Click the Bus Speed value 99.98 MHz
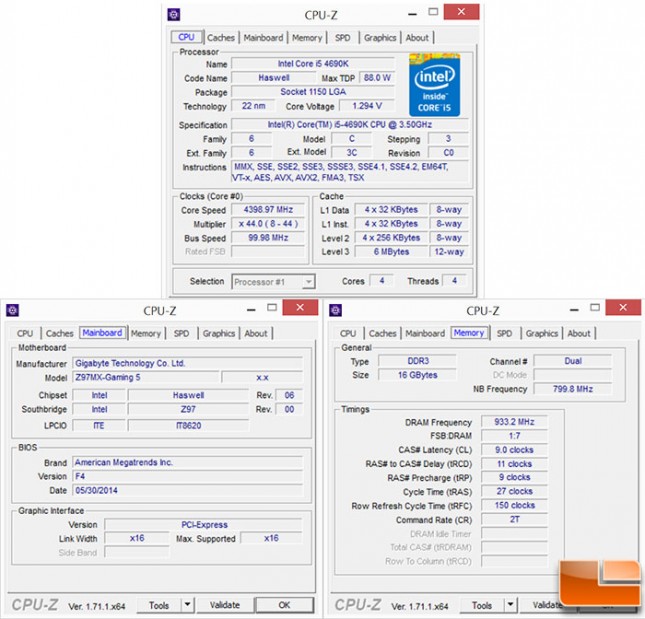This screenshot has width=645, height=619. [268, 238]
